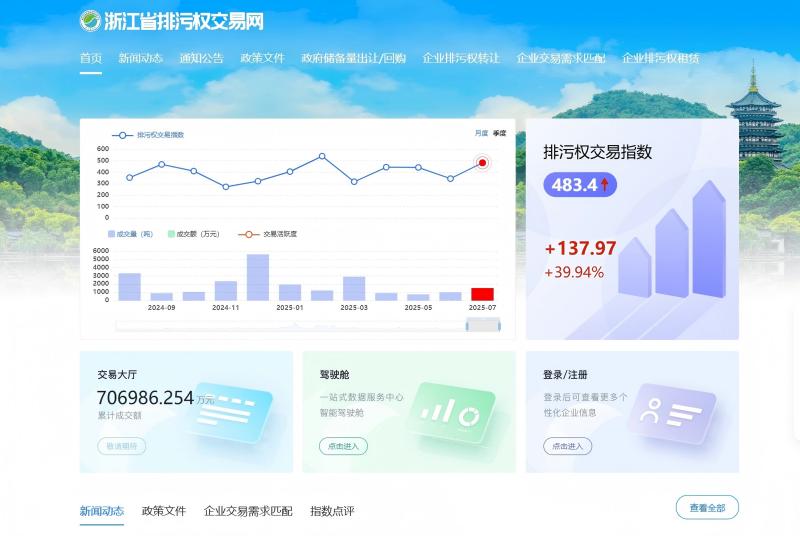The height and width of the screenshot is (536, 800).
Task: Toggle the 成交量（吨） legend series
Action: point(129,234)
